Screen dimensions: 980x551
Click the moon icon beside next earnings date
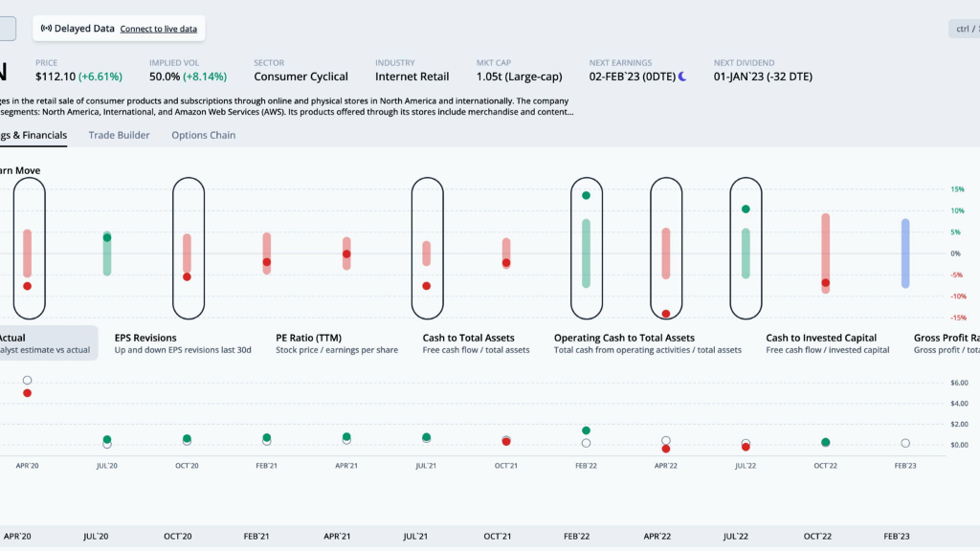pyautogui.click(x=683, y=77)
